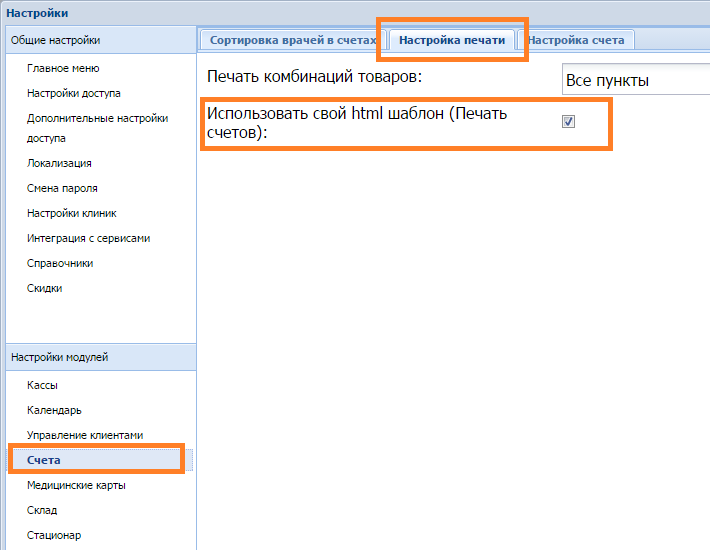The height and width of the screenshot is (550, 710).
Task: Go to Локализация settings
Action: (59, 163)
